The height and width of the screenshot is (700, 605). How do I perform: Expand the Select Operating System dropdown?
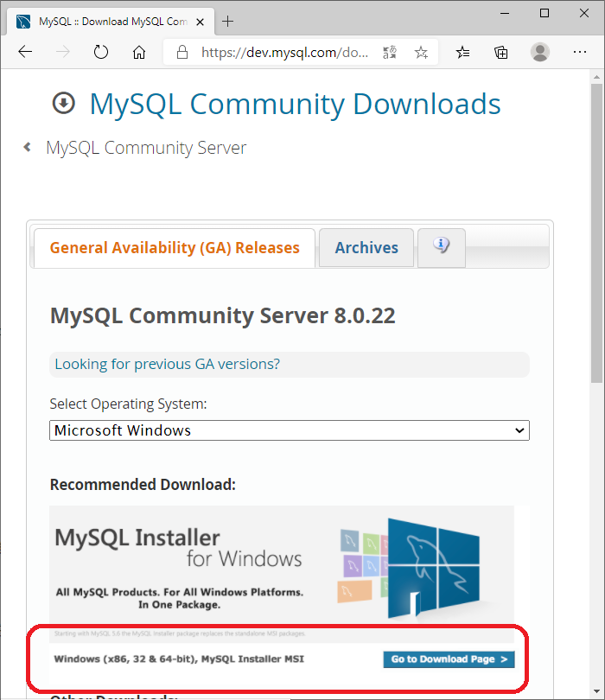(289, 430)
